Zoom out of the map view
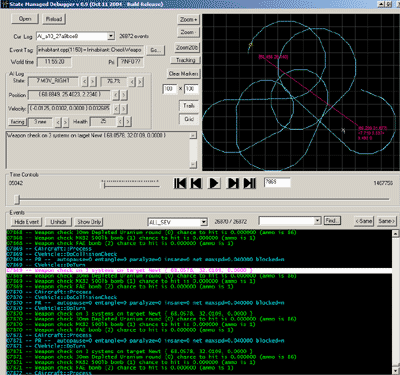 coord(188,32)
